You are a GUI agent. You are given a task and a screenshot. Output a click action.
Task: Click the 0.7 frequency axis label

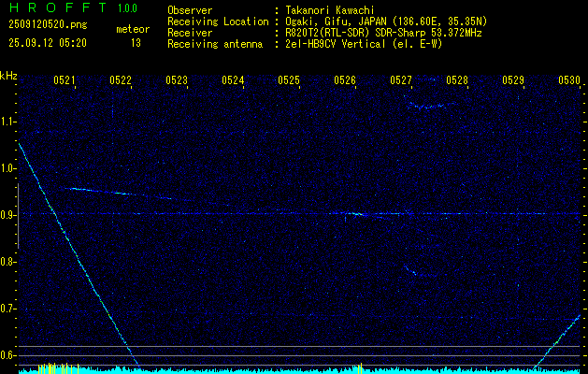(8, 309)
